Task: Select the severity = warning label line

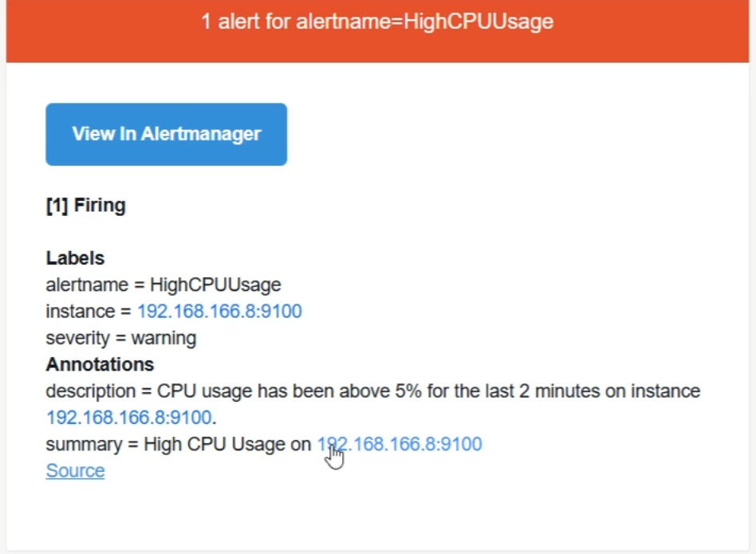Action: click(x=121, y=338)
